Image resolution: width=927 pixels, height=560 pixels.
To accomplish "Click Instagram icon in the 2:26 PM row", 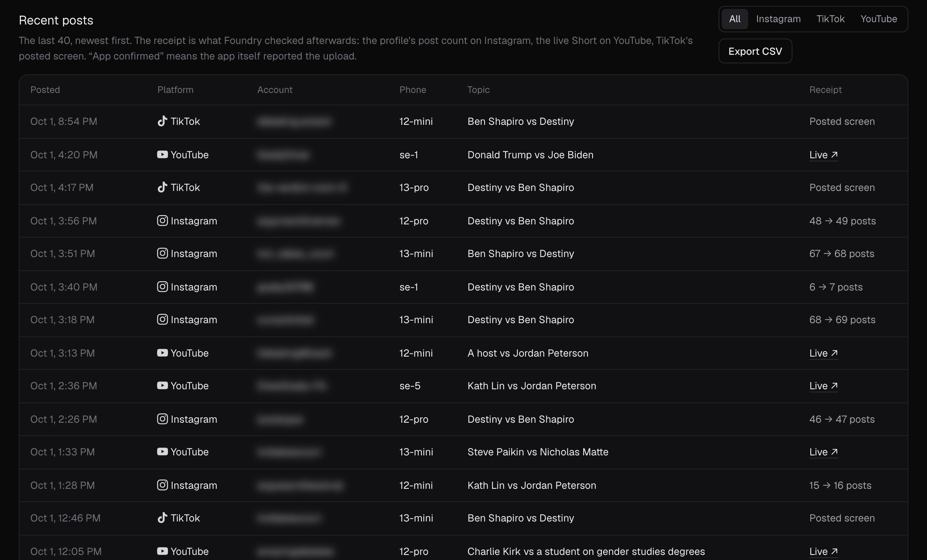I will coord(162,419).
